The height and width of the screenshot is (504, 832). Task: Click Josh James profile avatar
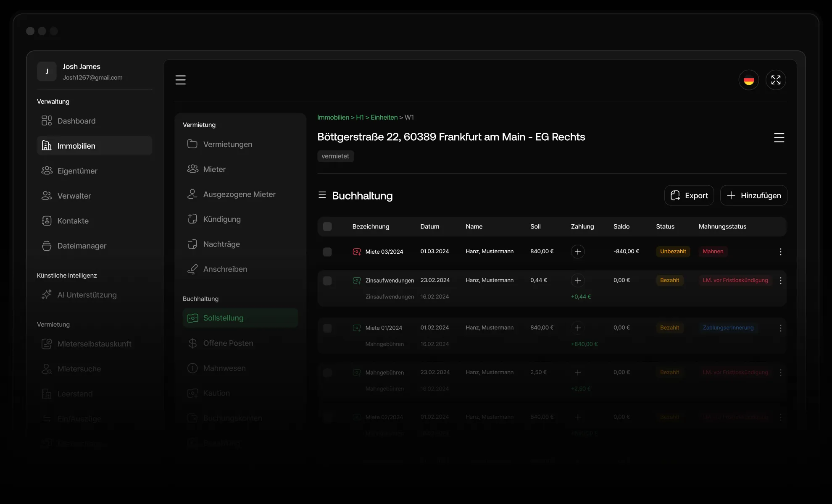[x=47, y=71]
